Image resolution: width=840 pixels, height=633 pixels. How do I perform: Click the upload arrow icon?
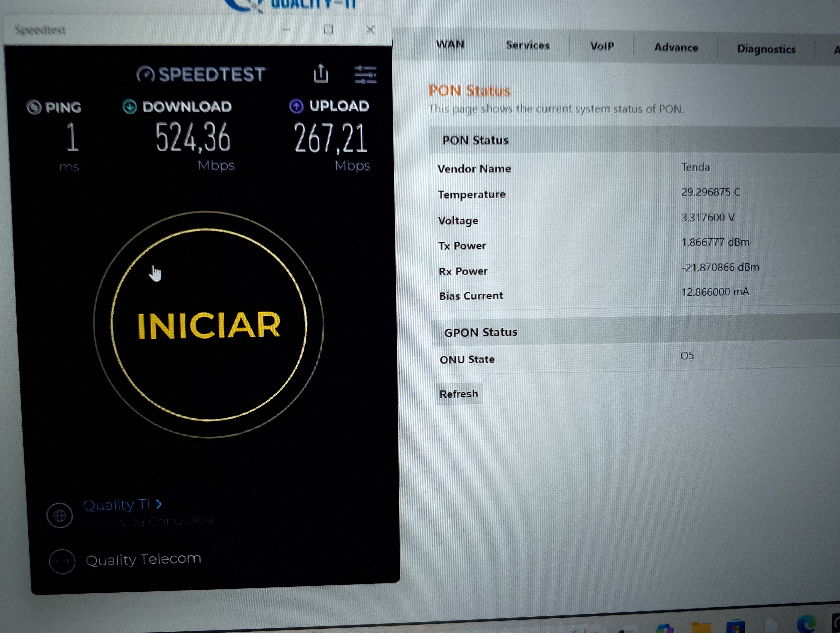pyautogui.click(x=296, y=106)
